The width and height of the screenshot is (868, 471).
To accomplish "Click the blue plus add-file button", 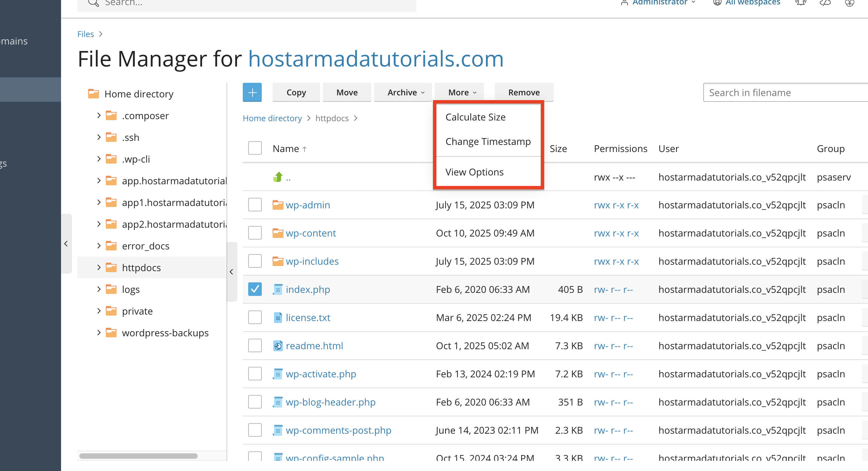I will pos(252,92).
